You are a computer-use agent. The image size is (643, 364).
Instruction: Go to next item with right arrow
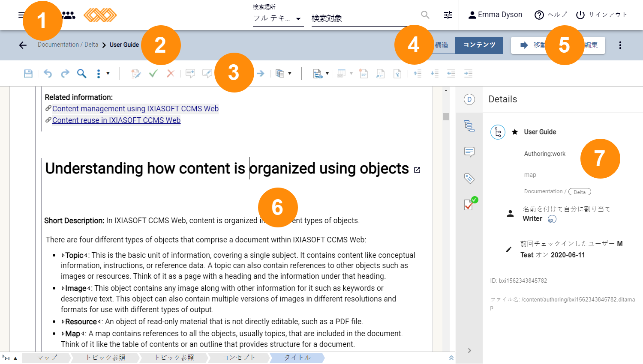[260, 74]
